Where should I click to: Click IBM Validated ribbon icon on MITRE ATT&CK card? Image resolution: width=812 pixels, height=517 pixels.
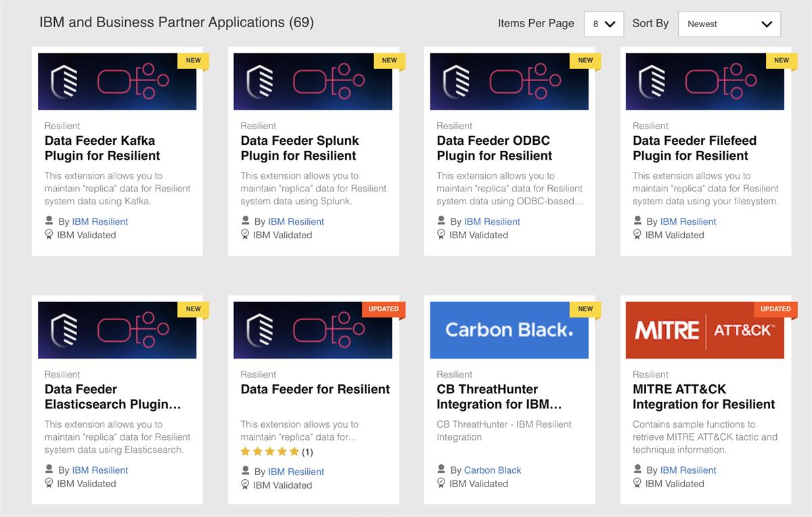637,483
